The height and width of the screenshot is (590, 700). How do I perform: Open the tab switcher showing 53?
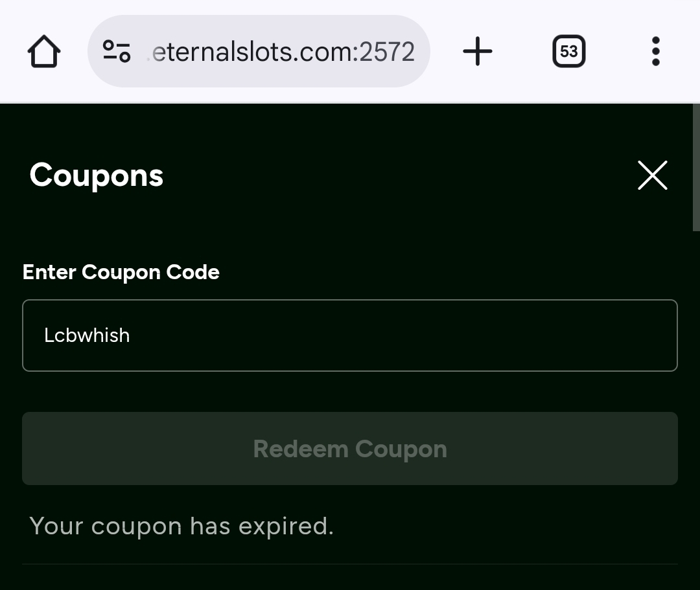(568, 51)
